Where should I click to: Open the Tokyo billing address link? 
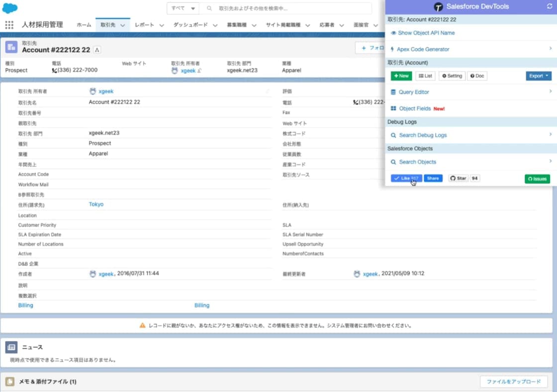click(96, 204)
